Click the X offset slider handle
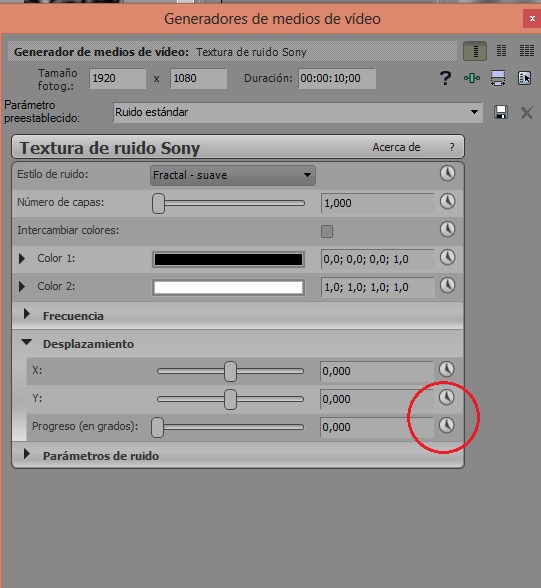This screenshot has height=588, width=541. pyautogui.click(x=230, y=372)
